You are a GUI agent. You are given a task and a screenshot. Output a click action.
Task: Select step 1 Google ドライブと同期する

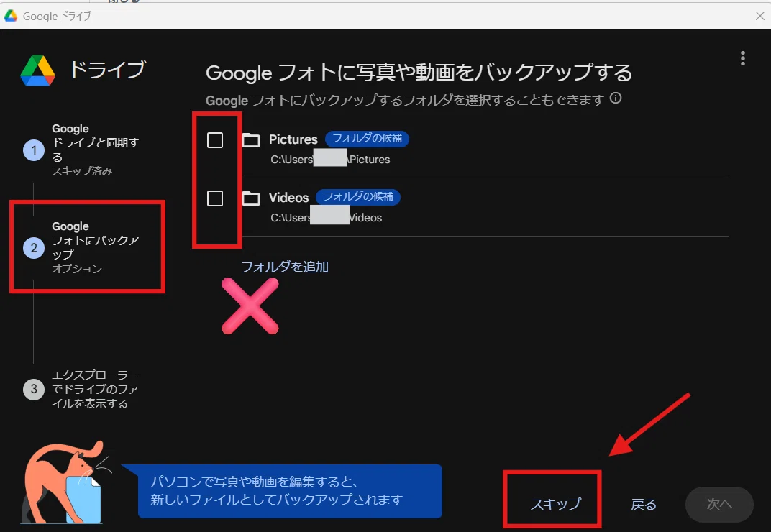81,150
